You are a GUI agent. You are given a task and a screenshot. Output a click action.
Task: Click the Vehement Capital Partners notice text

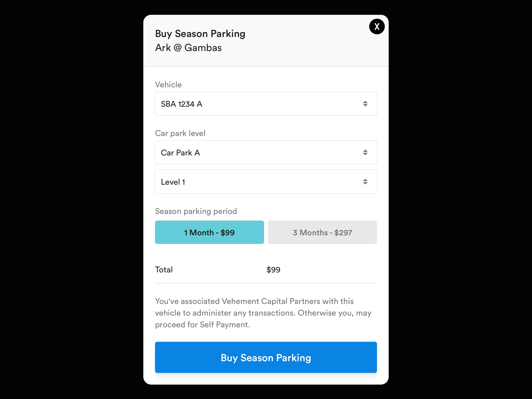[263, 313]
